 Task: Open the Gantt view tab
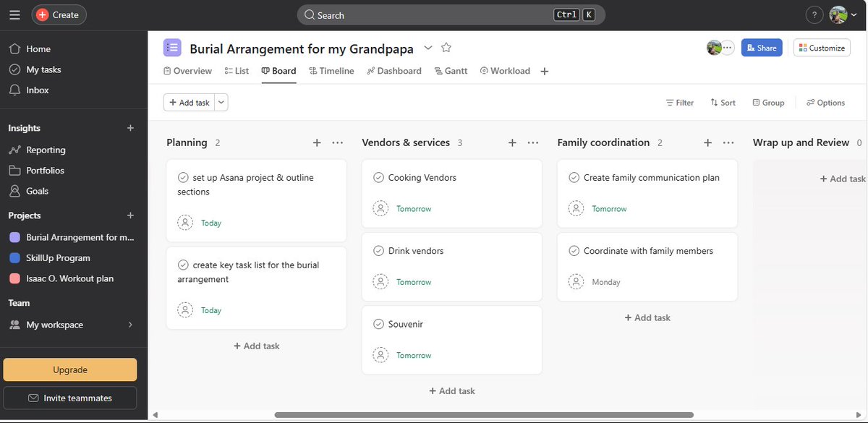click(x=451, y=70)
